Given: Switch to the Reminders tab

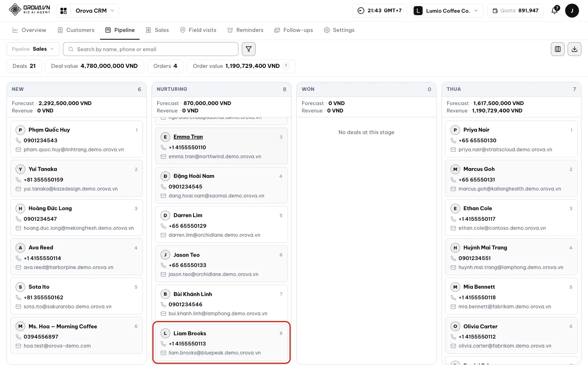Looking at the screenshot, I should coord(245,30).
